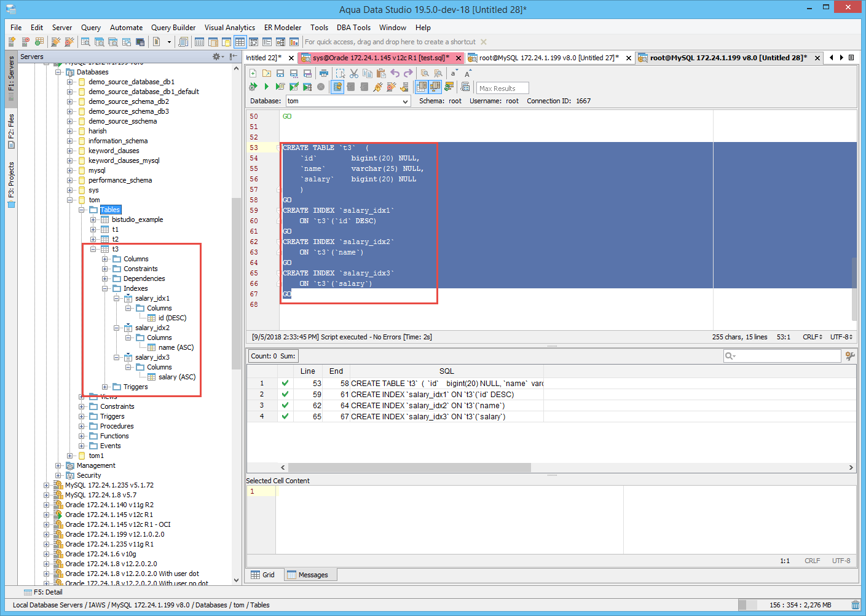Click the Open File icon in editor toolbar
Viewport: 866px width, 616px height.
point(267,73)
